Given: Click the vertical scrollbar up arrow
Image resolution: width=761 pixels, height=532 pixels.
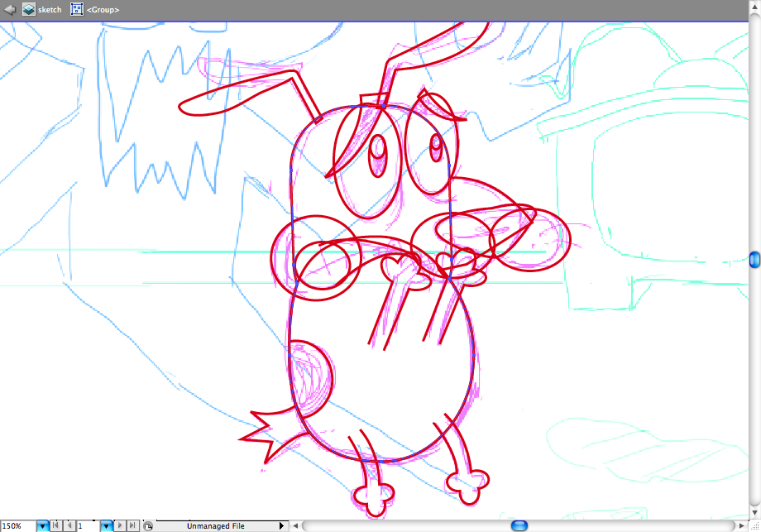Looking at the screenshot, I should [x=754, y=8].
